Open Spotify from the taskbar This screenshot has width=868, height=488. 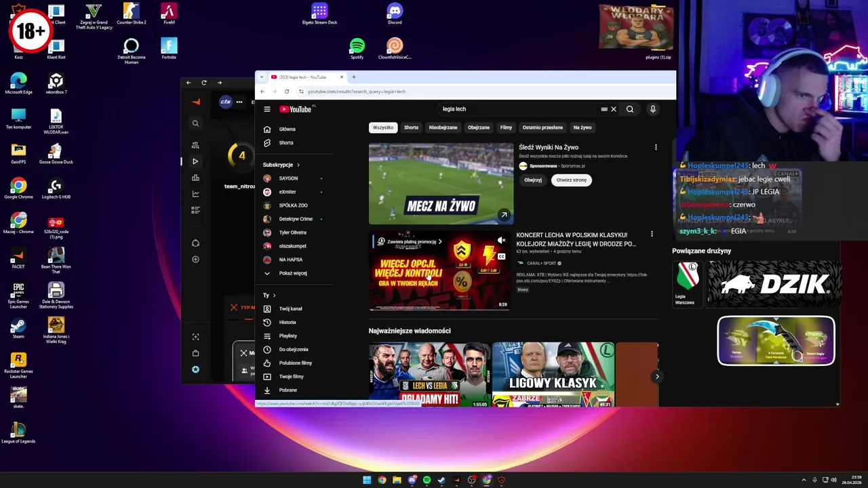click(x=427, y=480)
